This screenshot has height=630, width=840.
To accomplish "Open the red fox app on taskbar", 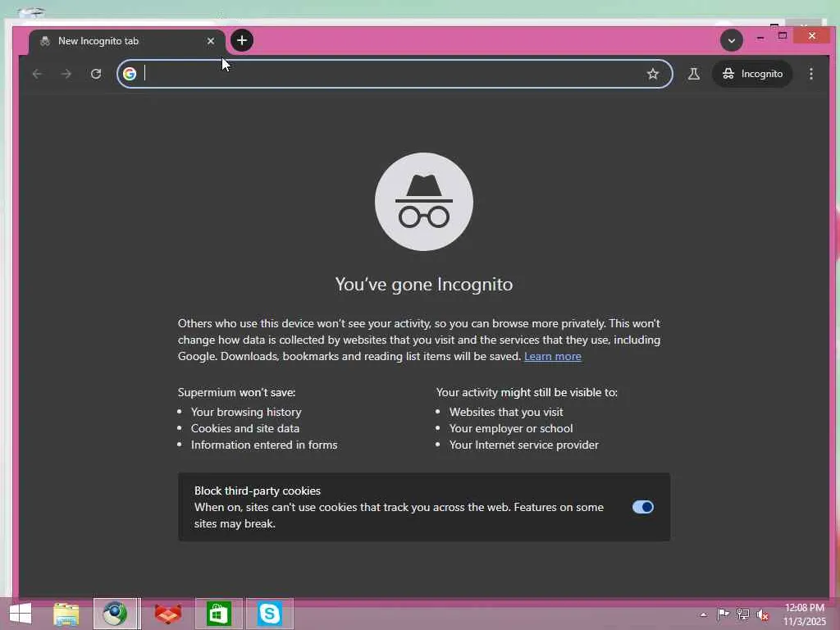I will pyautogui.click(x=168, y=614).
